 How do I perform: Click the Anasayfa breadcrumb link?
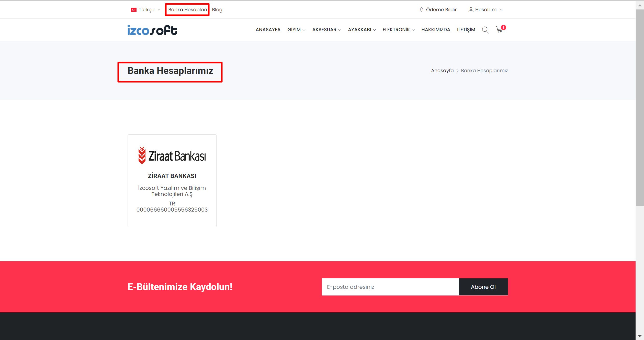click(x=442, y=71)
